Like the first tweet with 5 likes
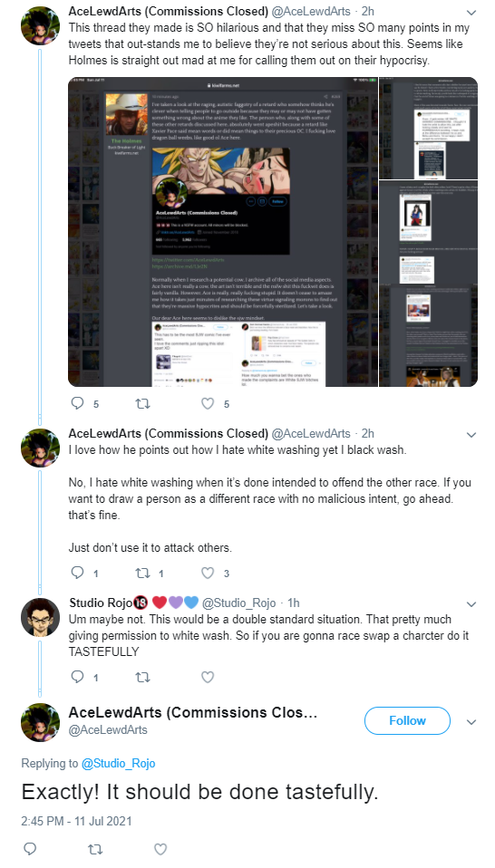This screenshot has height=868, width=495. point(208,403)
